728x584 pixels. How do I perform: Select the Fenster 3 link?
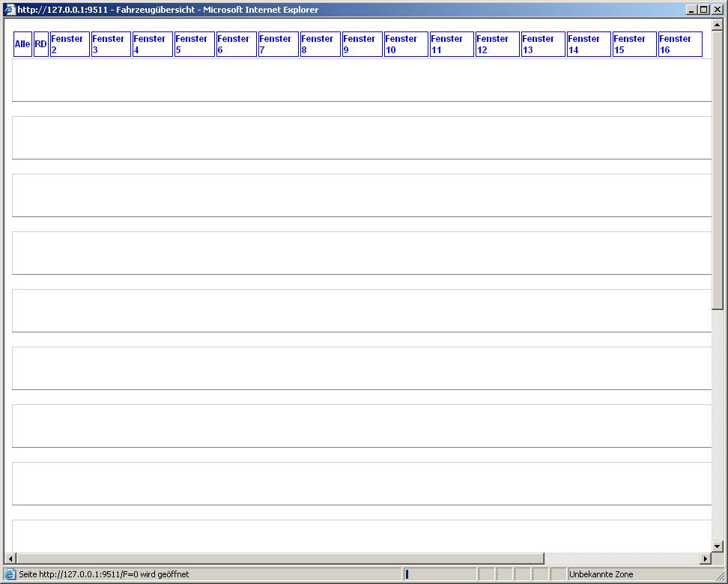tap(109, 44)
